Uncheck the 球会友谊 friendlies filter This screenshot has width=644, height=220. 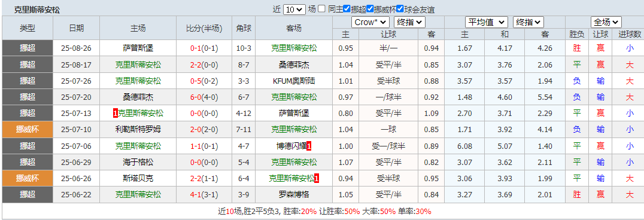click(x=400, y=8)
